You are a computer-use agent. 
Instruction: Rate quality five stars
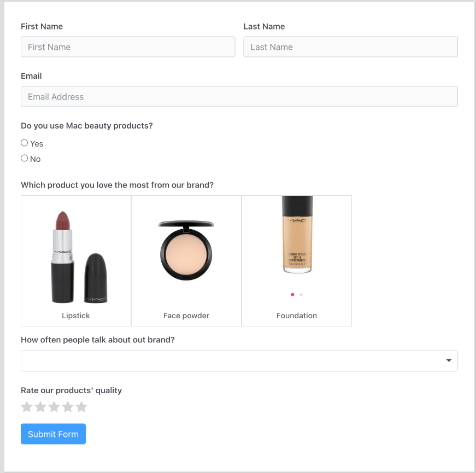point(81,407)
